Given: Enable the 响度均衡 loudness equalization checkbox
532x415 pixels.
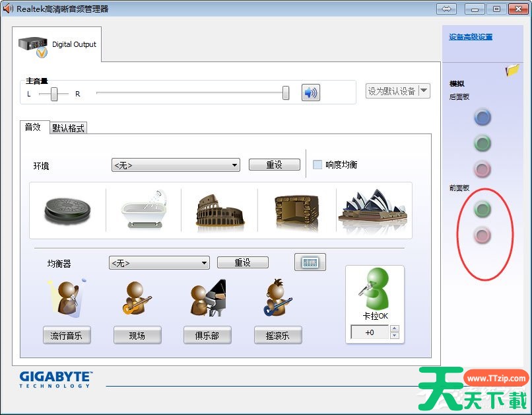Looking at the screenshot, I should [x=317, y=165].
